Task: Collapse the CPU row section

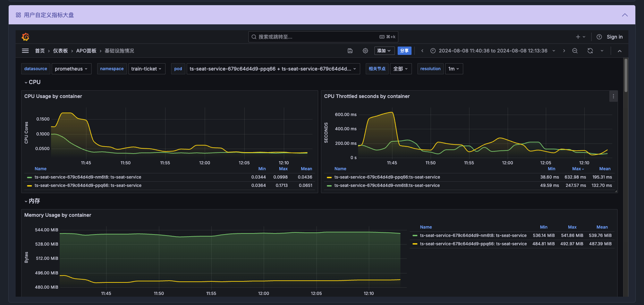Action: [32, 82]
